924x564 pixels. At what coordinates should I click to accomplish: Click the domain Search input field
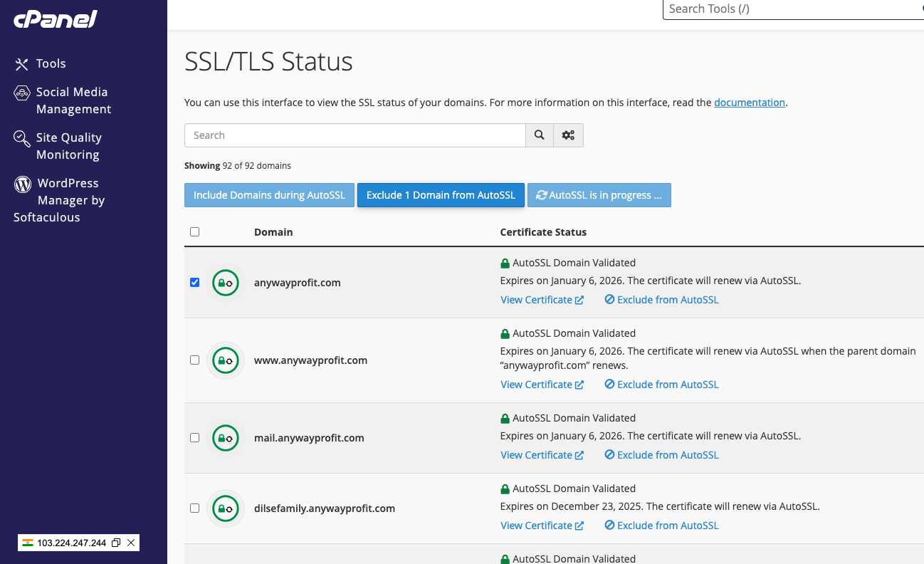click(355, 135)
